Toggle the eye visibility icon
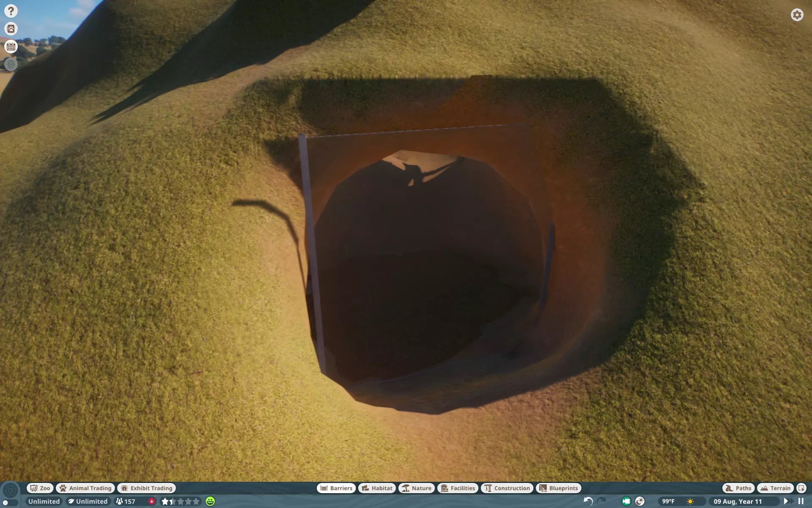This screenshot has height=508, width=812. point(11,64)
